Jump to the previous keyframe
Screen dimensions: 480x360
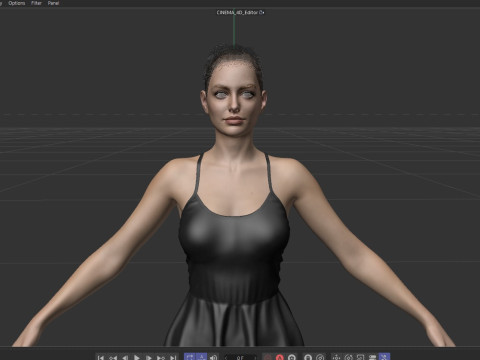[x=113, y=358]
